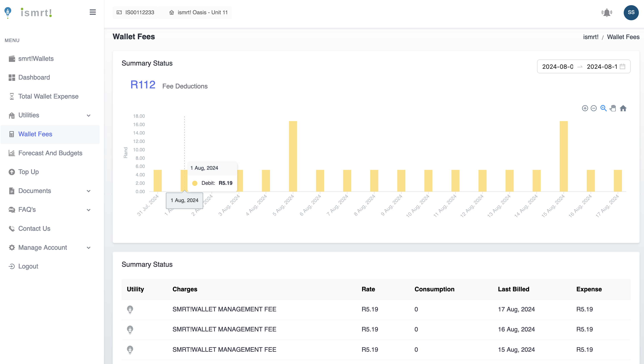The height and width of the screenshot is (364, 644).
Task: Activate the chart panning hand tool
Action: [x=613, y=108]
